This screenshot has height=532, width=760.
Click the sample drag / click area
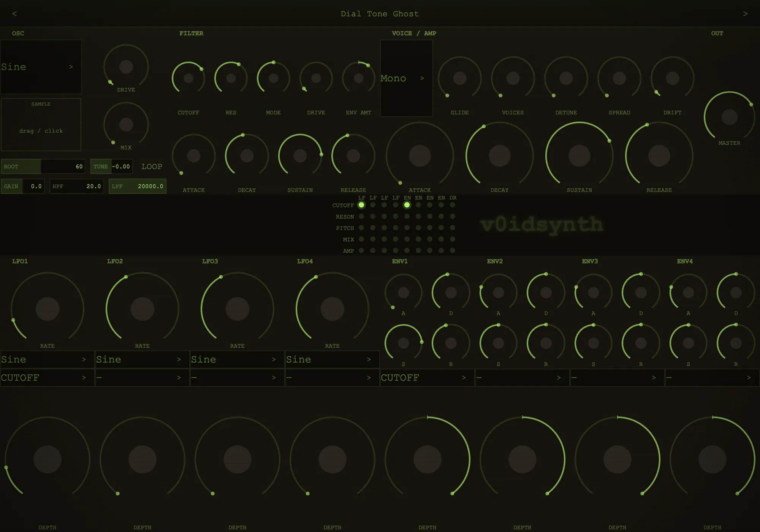(41, 125)
